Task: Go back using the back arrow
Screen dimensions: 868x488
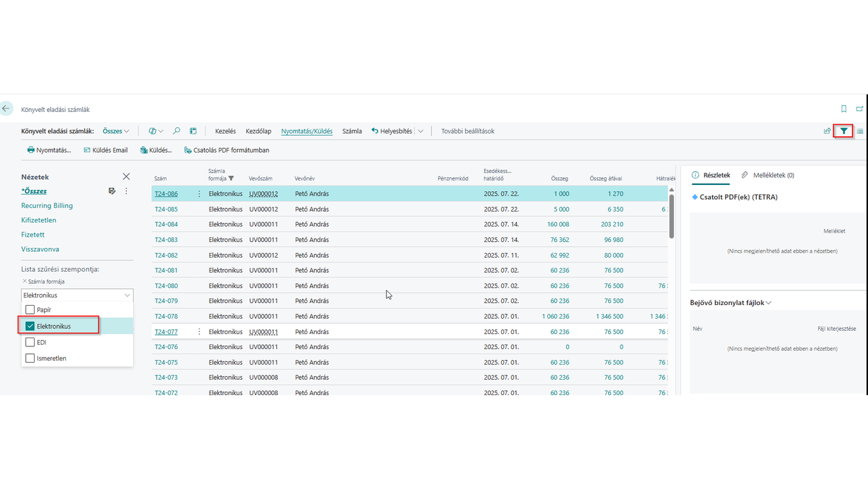Action: 6,108
